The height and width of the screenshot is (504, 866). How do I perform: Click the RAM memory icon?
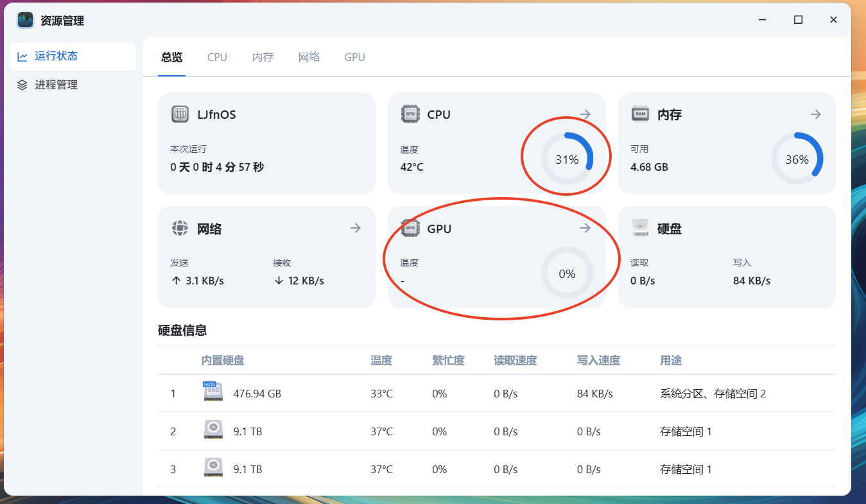coord(640,114)
